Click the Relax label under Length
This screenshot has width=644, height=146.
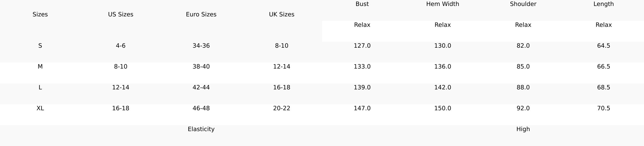pos(603,25)
